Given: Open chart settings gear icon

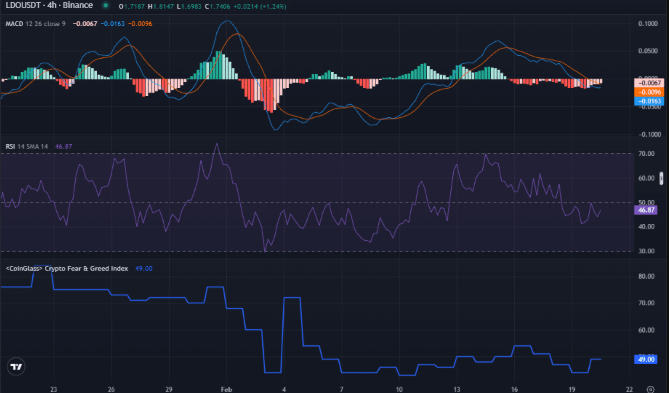Looking at the screenshot, I should click(651, 389).
